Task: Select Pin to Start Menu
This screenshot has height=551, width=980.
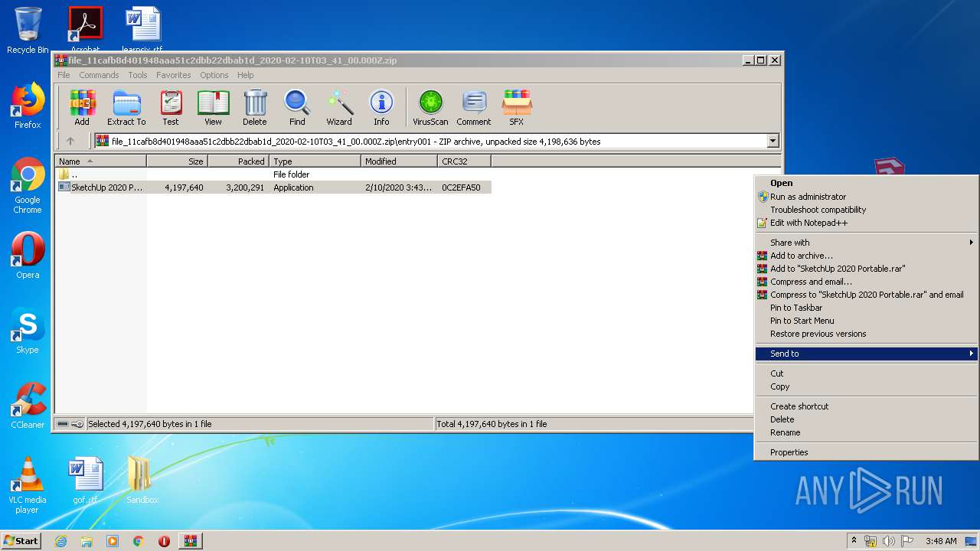Action: 867,321
